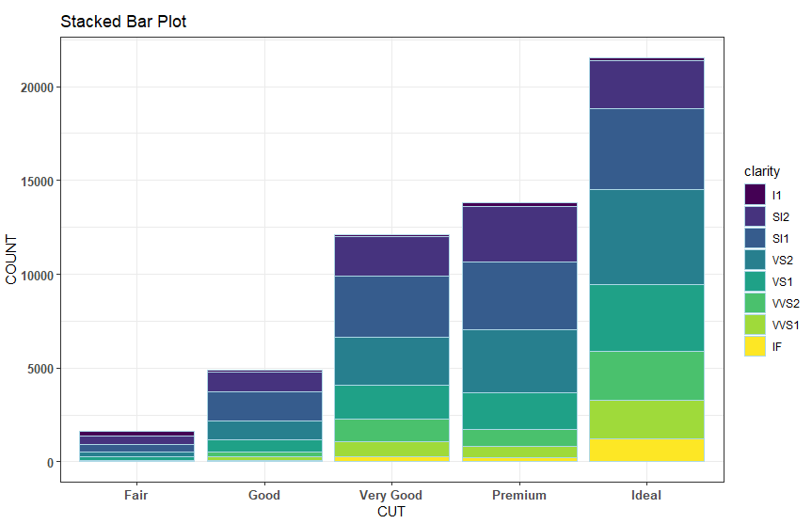Click the VS1 legend color swatch

coord(755,281)
